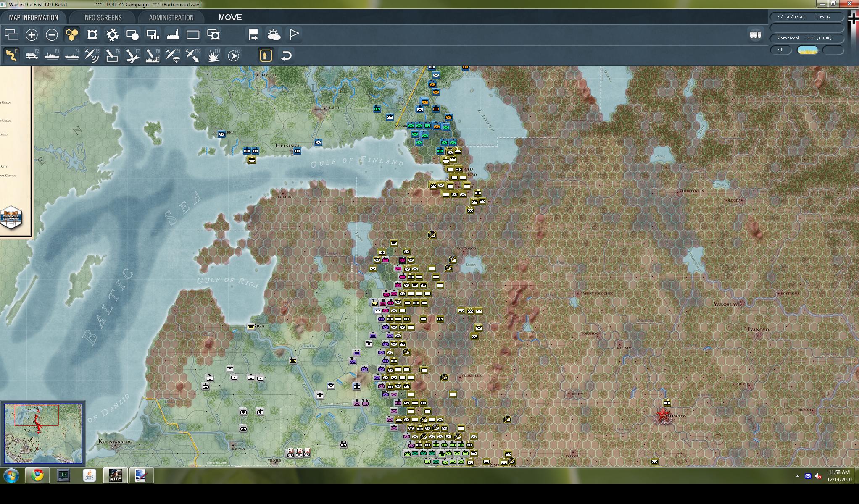Click the rectangle-with-circle toolbar icon
The image size is (859, 504).
132,34
